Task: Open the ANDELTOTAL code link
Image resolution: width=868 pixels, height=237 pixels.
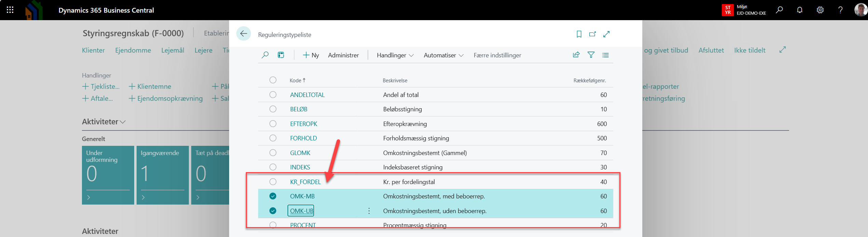Action: pos(307,95)
